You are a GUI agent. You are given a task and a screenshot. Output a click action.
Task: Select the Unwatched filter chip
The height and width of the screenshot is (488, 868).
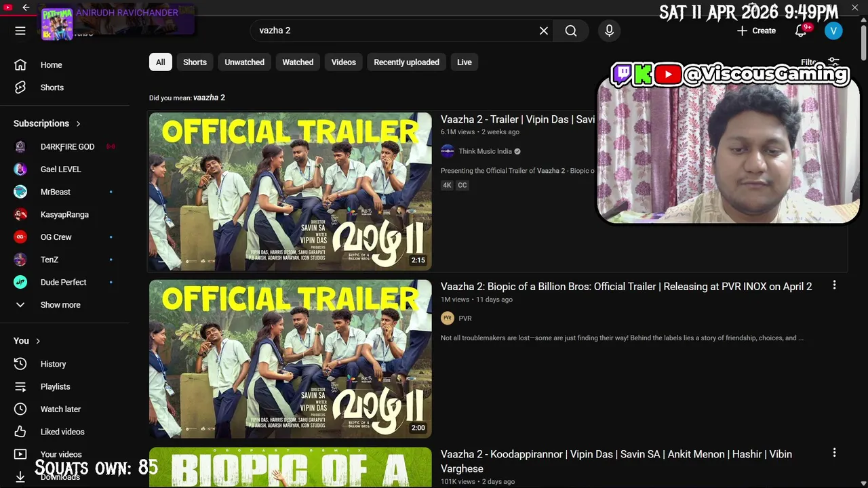(x=245, y=62)
